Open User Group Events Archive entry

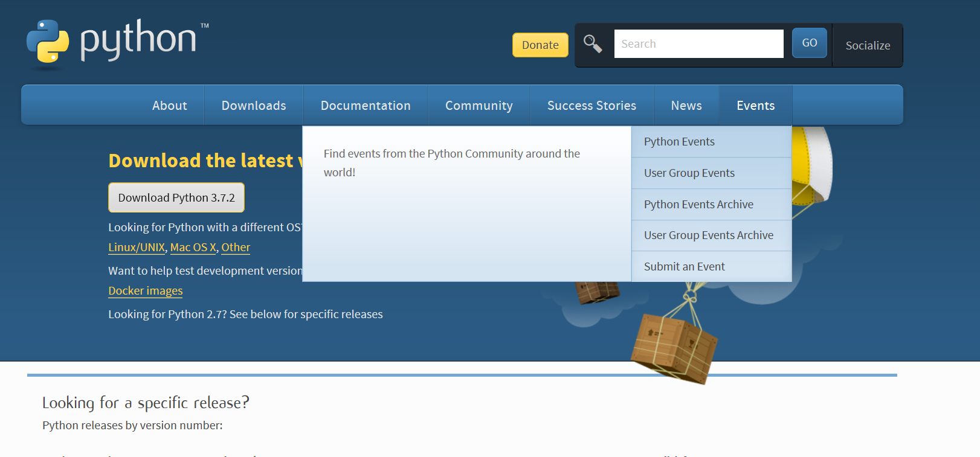709,235
